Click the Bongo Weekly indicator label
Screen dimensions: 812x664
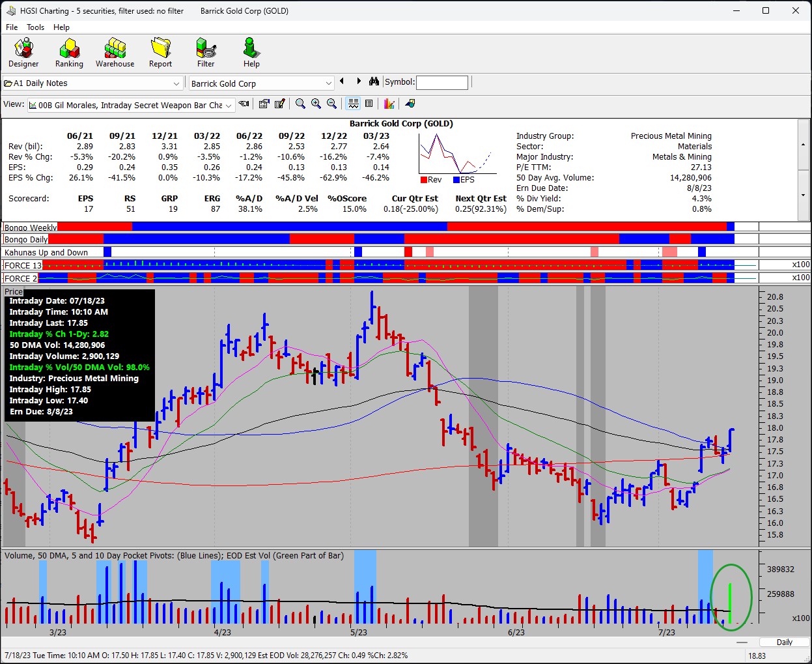point(31,227)
